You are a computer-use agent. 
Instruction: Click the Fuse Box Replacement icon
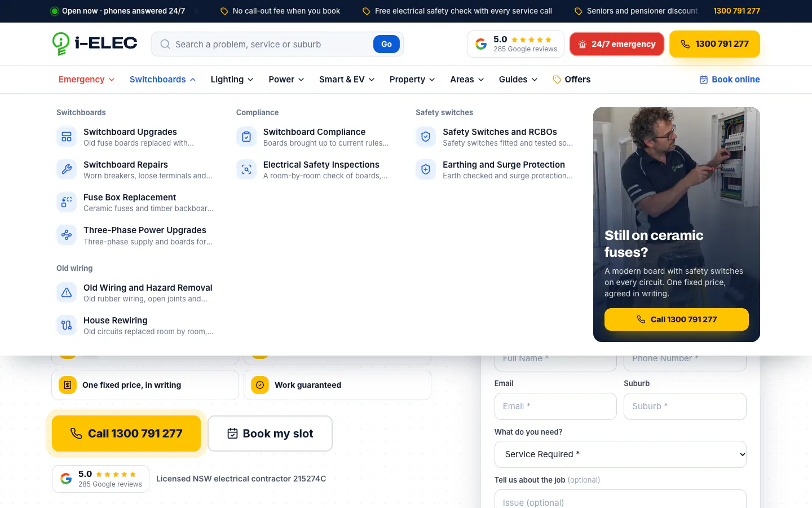tap(67, 202)
